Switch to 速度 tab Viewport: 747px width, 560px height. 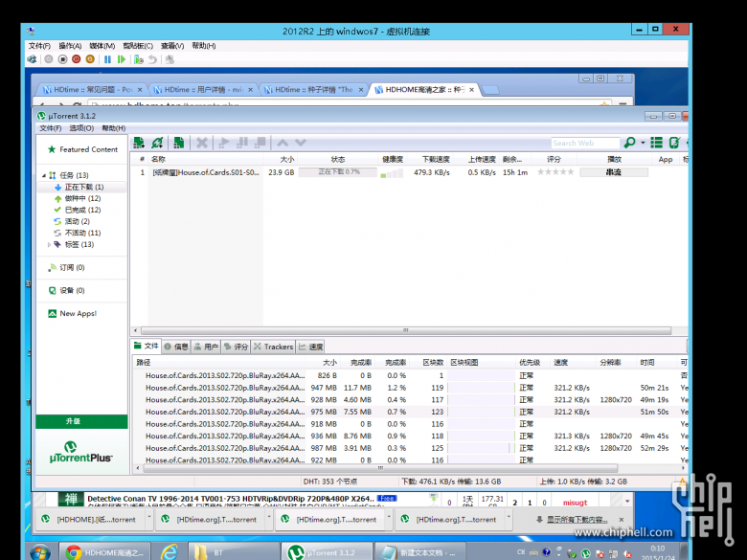pos(310,347)
